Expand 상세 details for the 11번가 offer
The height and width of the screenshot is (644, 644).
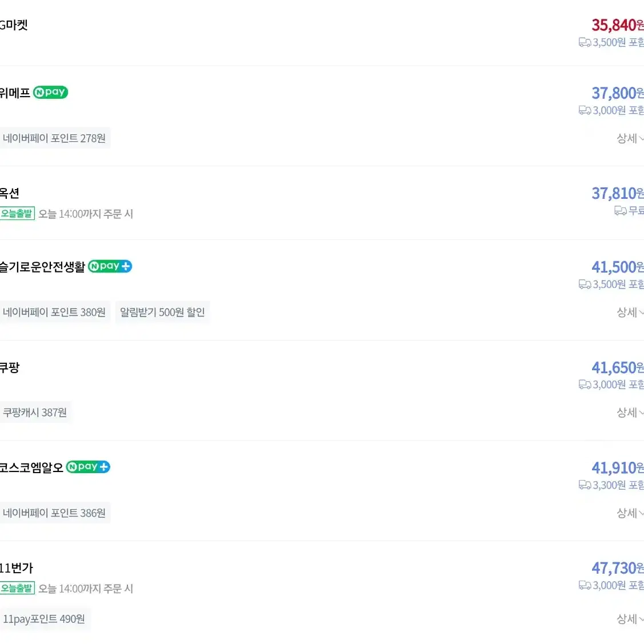click(630, 619)
